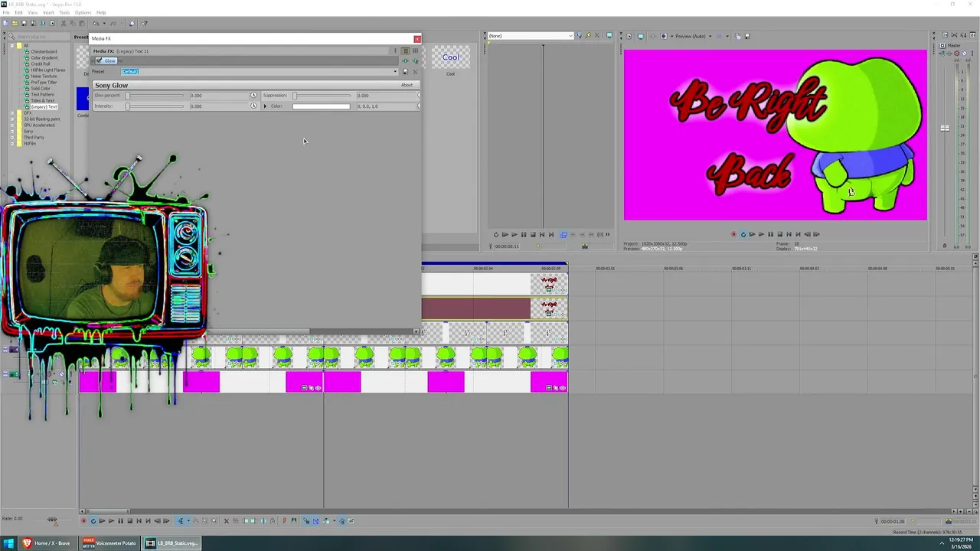Screen dimensions: 980x551
Task: Save the Glow preset with the disk icon
Action: coord(404,72)
